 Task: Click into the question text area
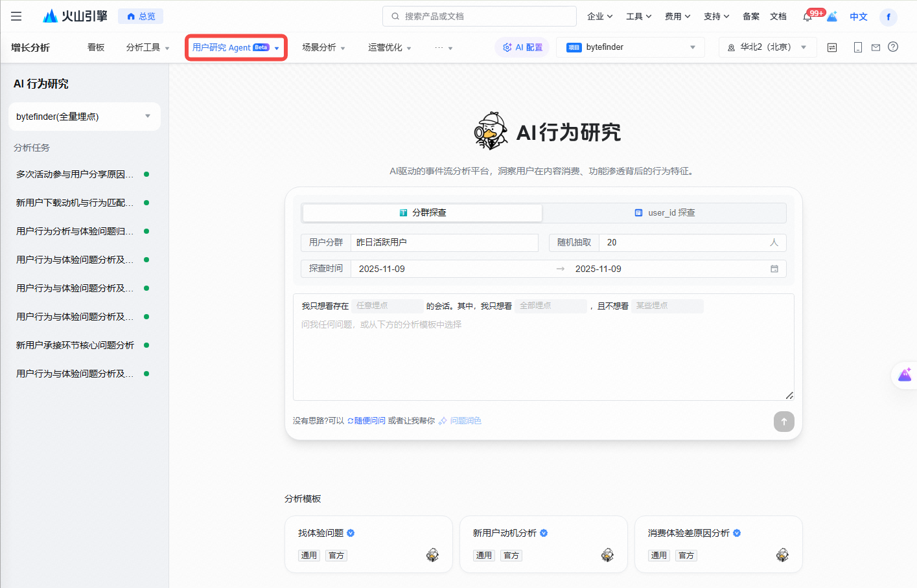coord(543,357)
